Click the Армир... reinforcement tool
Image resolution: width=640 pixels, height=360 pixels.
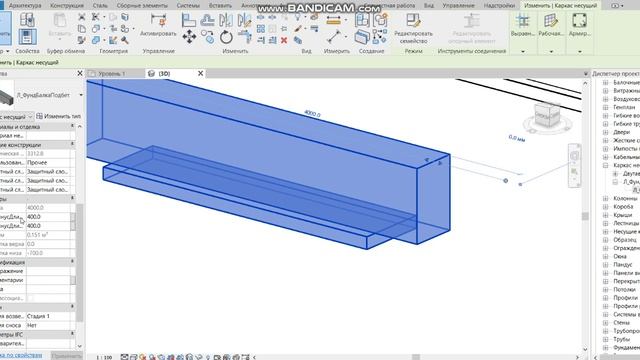[x=580, y=24]
